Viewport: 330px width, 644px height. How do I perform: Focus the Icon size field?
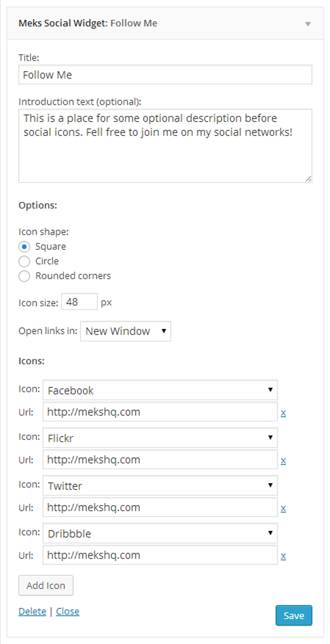(x=79, y=302)
